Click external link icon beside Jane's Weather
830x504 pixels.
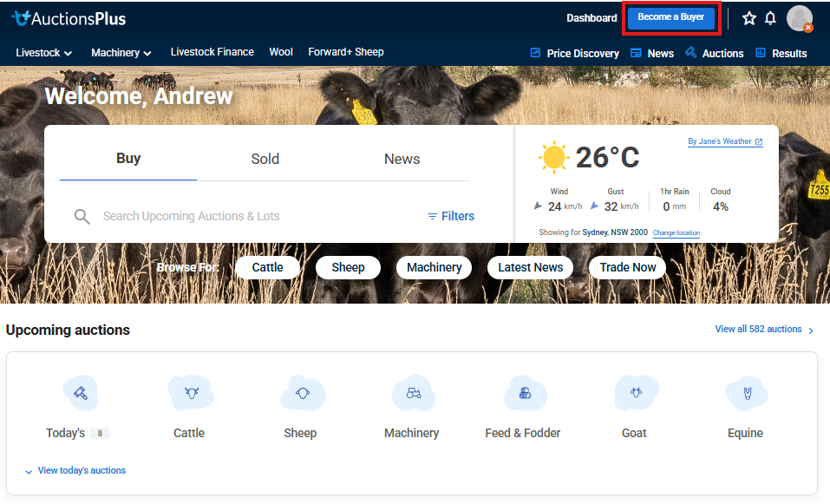[759, 142]
